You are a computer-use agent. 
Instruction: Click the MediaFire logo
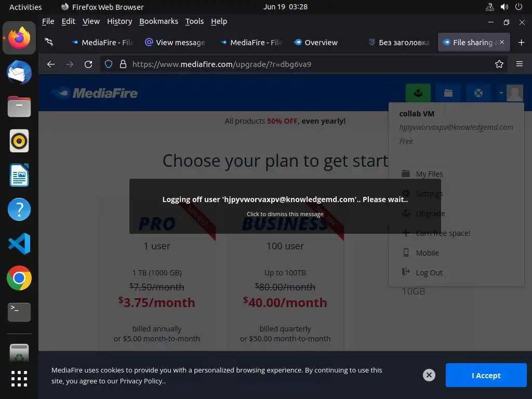[95, 93]
